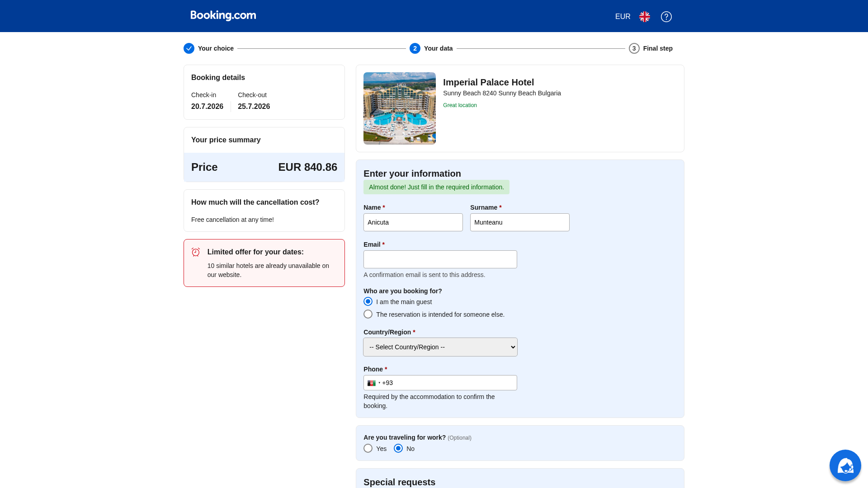
Task: Focus the Name field containing Anicuta
Action: coord(413,222)
